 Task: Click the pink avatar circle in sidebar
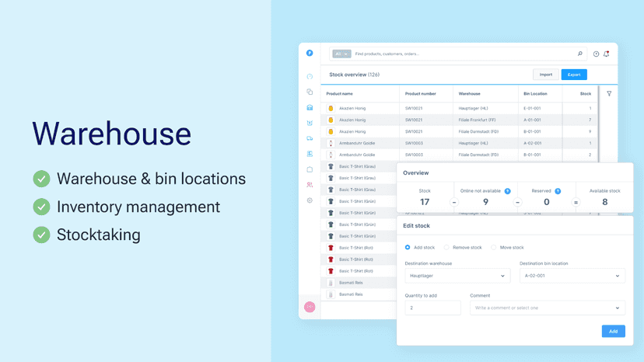point(310,307)
